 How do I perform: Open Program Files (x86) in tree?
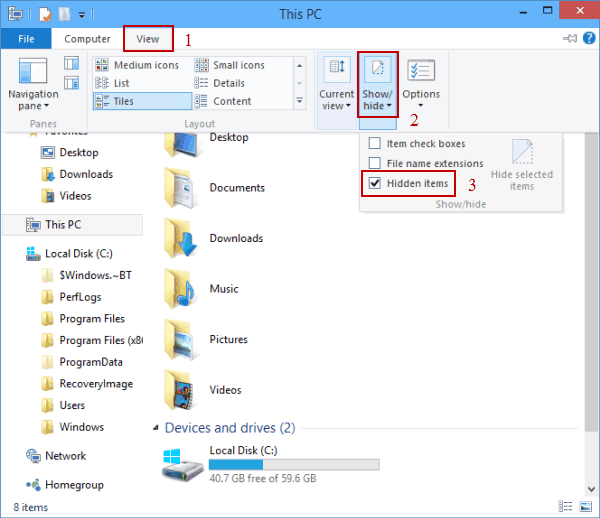(92, 340)
